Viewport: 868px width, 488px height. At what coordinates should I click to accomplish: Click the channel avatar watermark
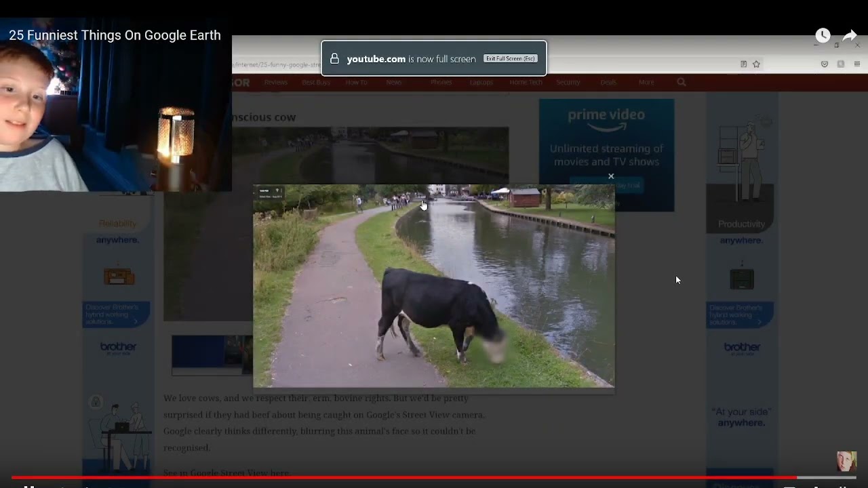[846, 462]
